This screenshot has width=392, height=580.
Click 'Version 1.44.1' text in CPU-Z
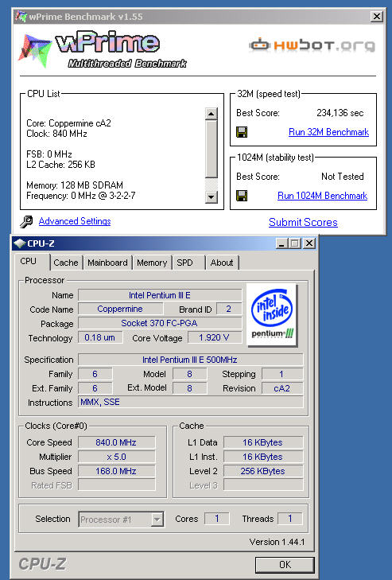tap(277, 542)
